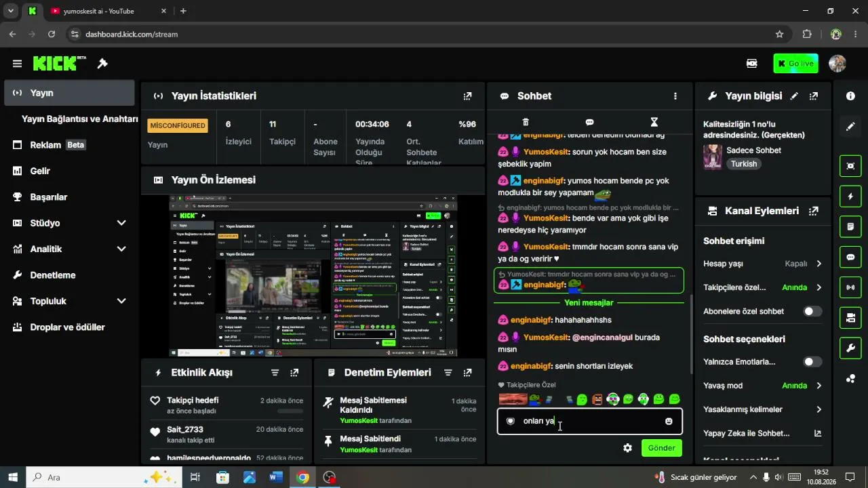868x488 pixels.
Task: Click the shield icon in chat input
Action: pyautogui.click(x=511, y=422)
